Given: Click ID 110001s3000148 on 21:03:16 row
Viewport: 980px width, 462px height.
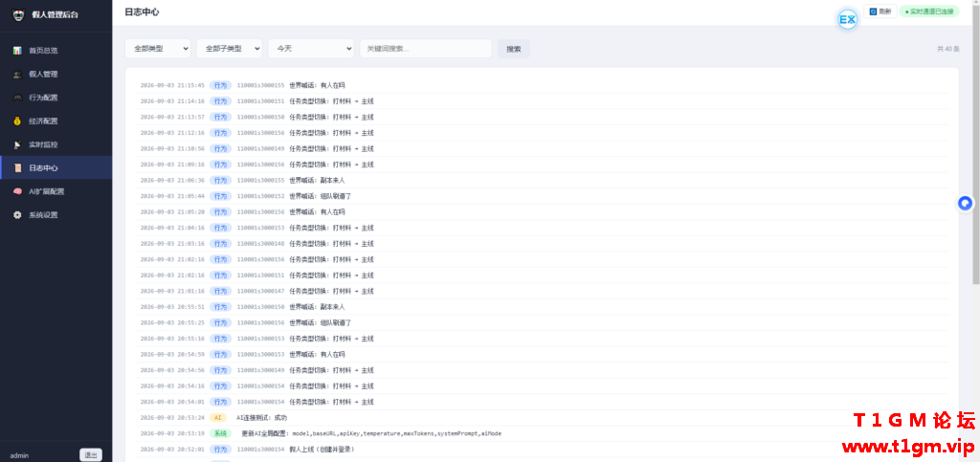Looking at the screenshot, I should (x=260, y=244).
